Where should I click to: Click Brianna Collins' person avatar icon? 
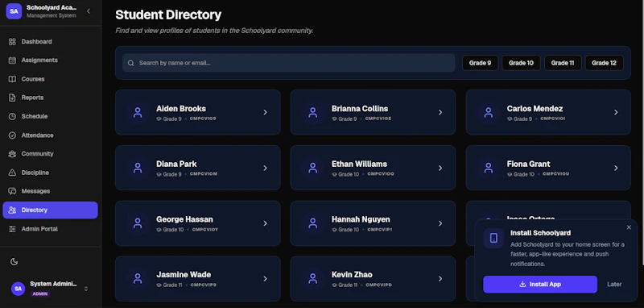click(313, 112)
